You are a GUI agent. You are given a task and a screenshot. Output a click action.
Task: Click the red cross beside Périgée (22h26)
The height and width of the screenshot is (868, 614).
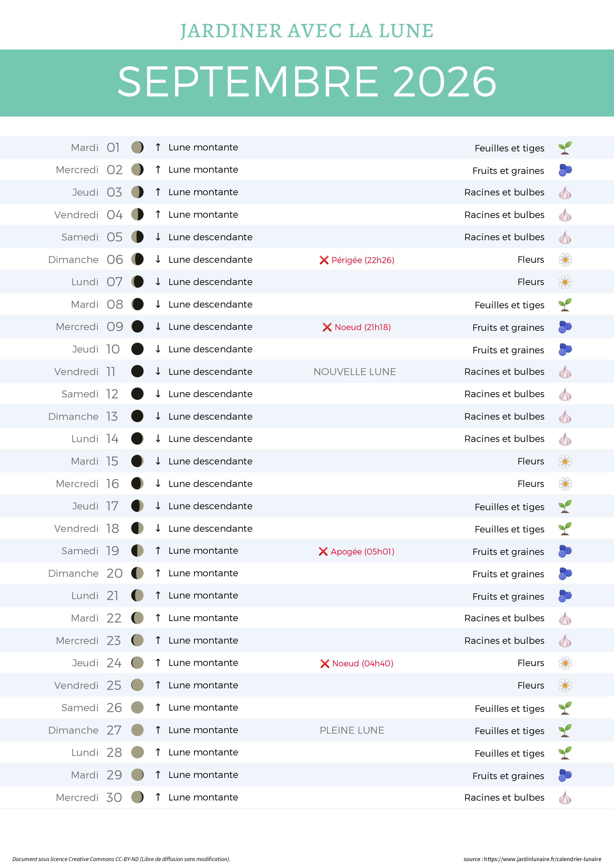[324, 260]
